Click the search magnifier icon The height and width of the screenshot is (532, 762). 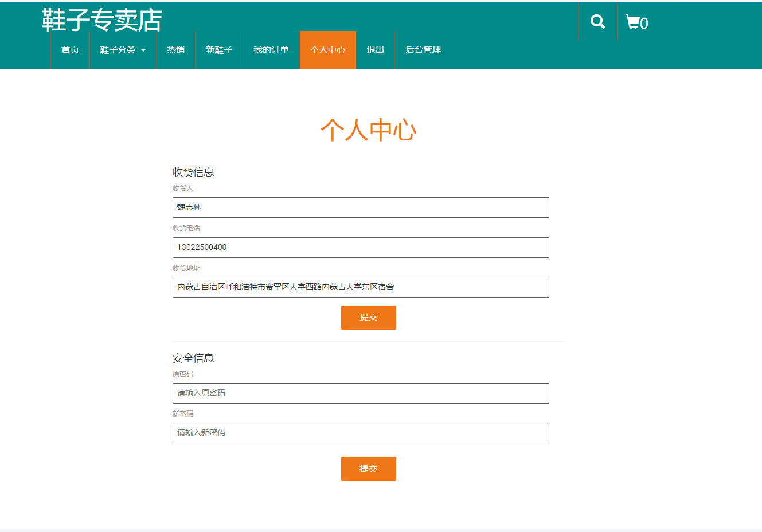[597, 21]
